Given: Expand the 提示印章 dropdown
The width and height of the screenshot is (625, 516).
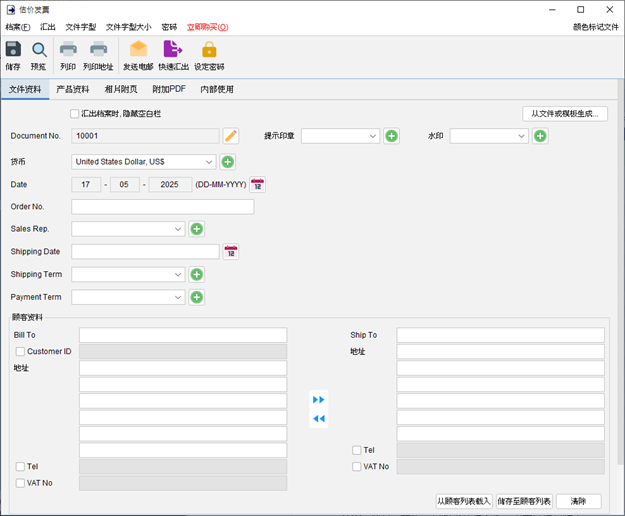Looking at the screenshot, I should (x=340, y=136).
